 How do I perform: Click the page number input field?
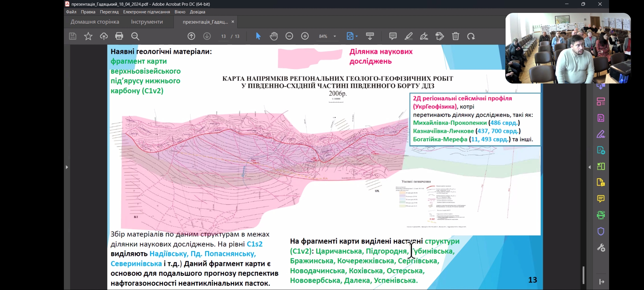point(224,36)
